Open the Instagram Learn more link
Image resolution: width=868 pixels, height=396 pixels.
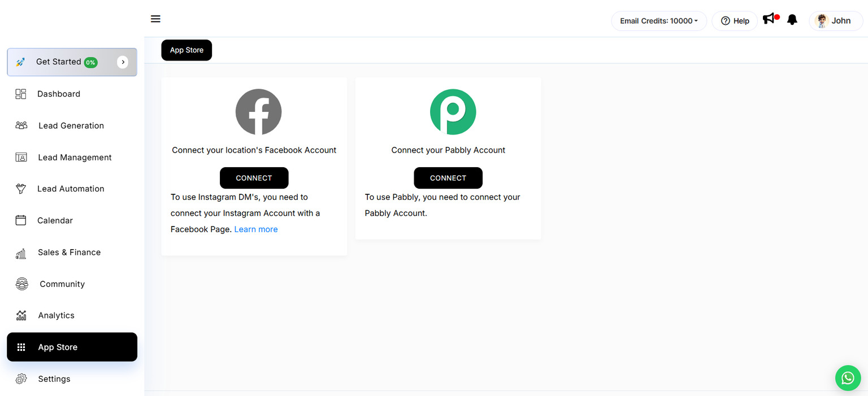coord(255,229)
